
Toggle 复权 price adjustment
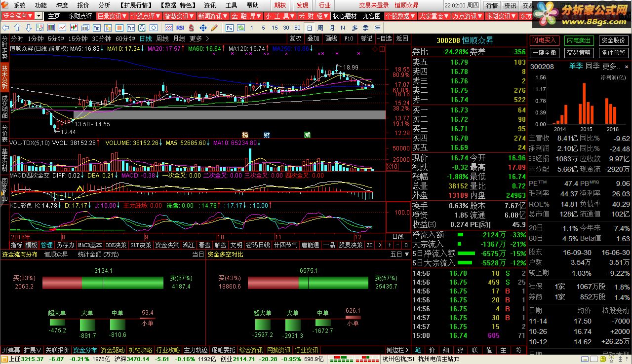(x=295, y=38)
